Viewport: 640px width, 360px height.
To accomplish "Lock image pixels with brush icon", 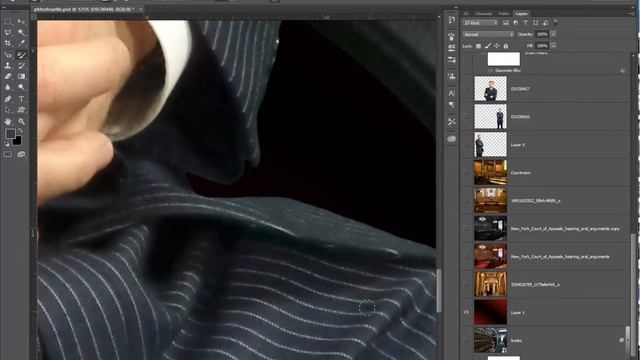I will coord(487,46).
